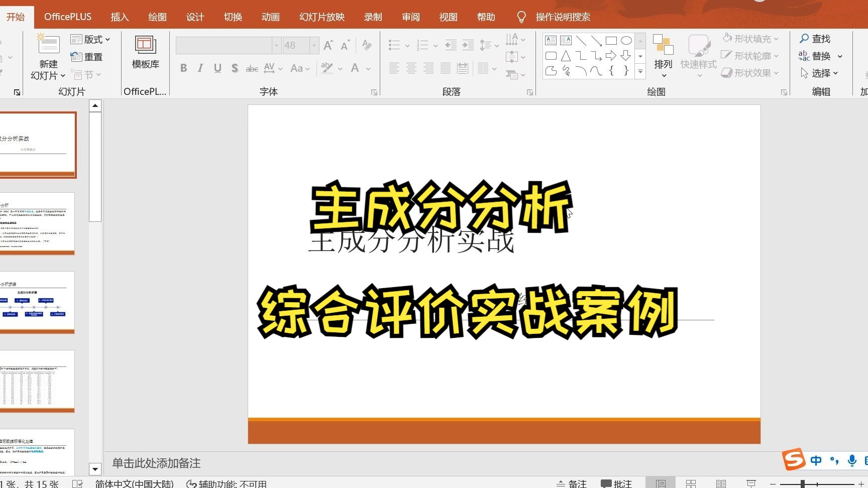Decrease font size with smaller A icon
868x488 pixels.
coord(345,45)
